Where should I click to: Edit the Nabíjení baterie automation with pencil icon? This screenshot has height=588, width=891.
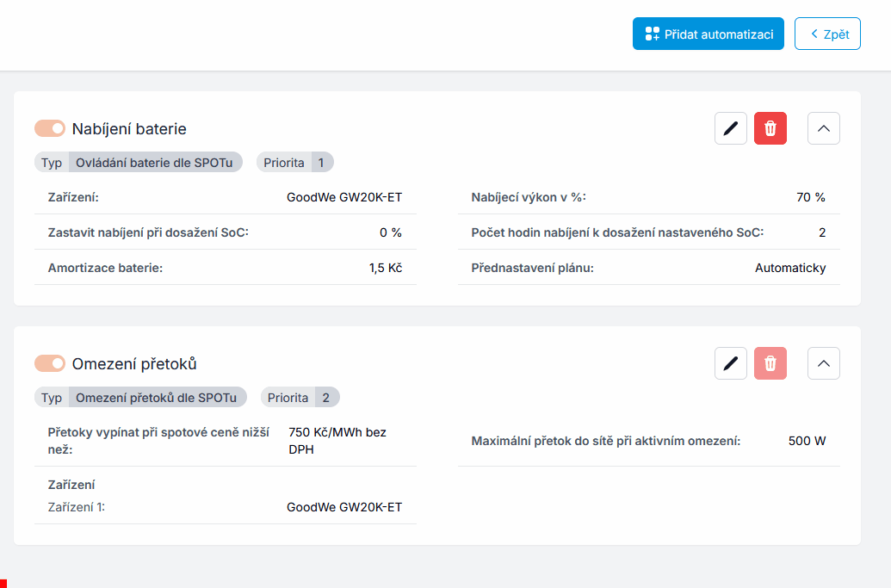(x=731, y=128)
